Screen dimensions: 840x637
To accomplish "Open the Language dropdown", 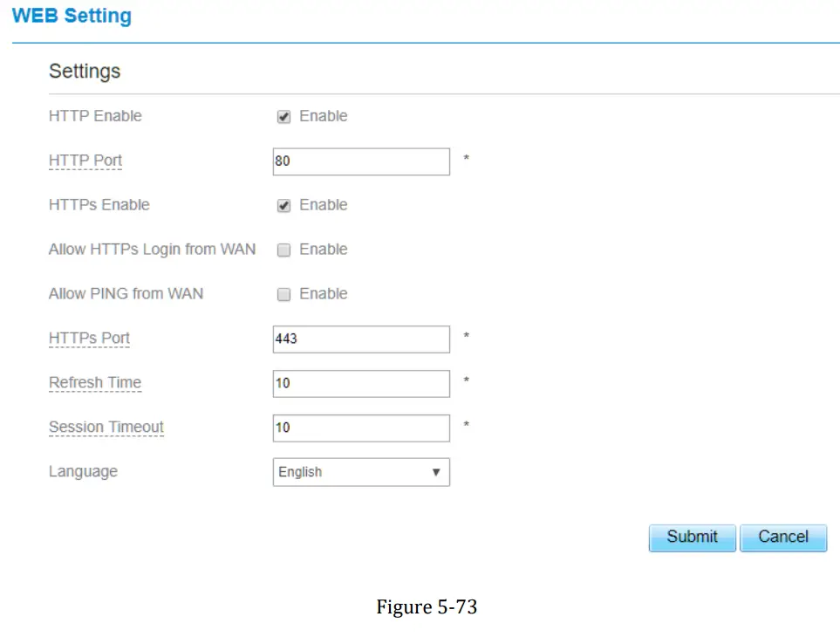I will pyautogui.click(x=360, y=472).
